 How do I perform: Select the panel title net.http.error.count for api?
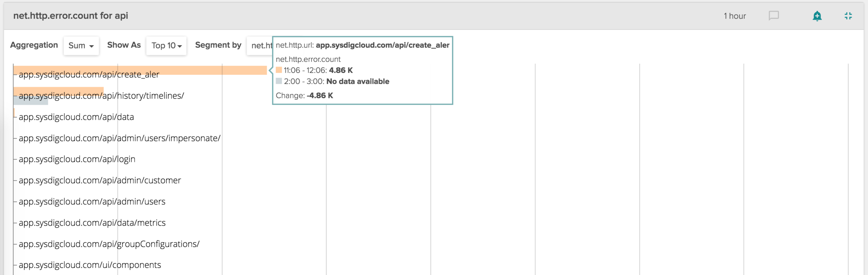coord(71,16)
